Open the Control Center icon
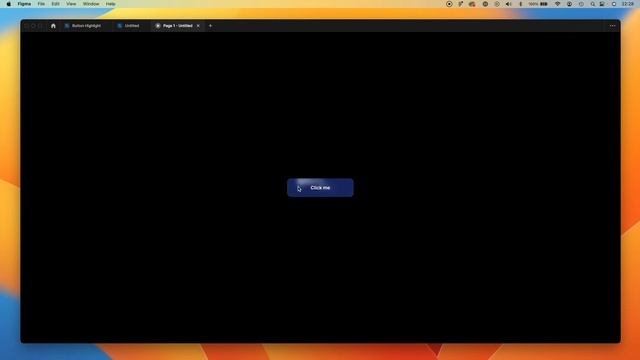Screen dimensions: 640x360 click(602, 4)
